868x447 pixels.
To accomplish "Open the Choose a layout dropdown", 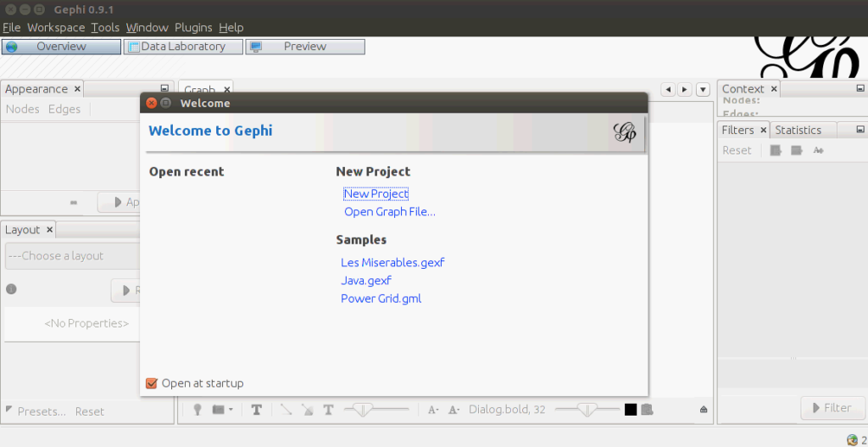I will click(72, 256).
